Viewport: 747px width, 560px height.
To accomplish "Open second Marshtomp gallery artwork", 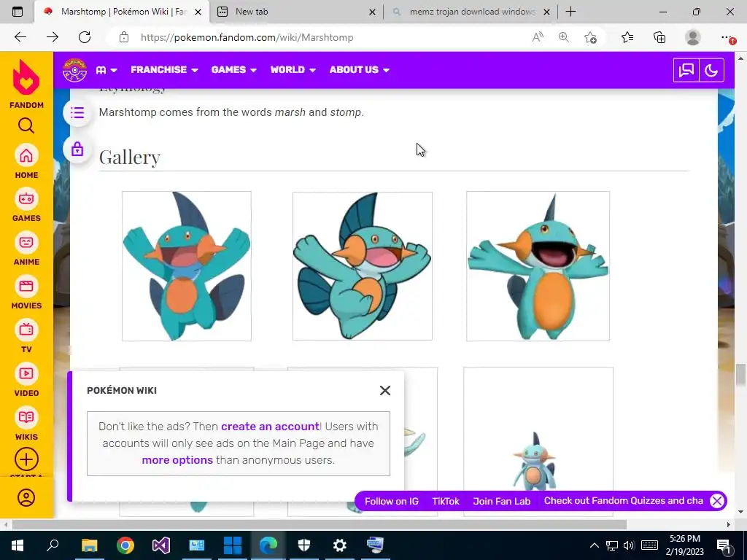I will click(x=363, y=266).
